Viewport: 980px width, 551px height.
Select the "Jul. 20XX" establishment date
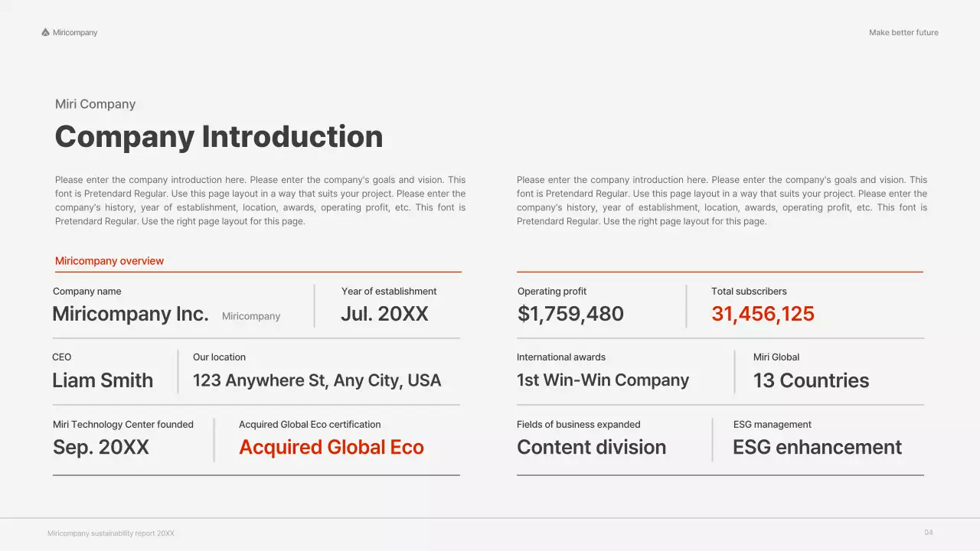click(384, 314)
